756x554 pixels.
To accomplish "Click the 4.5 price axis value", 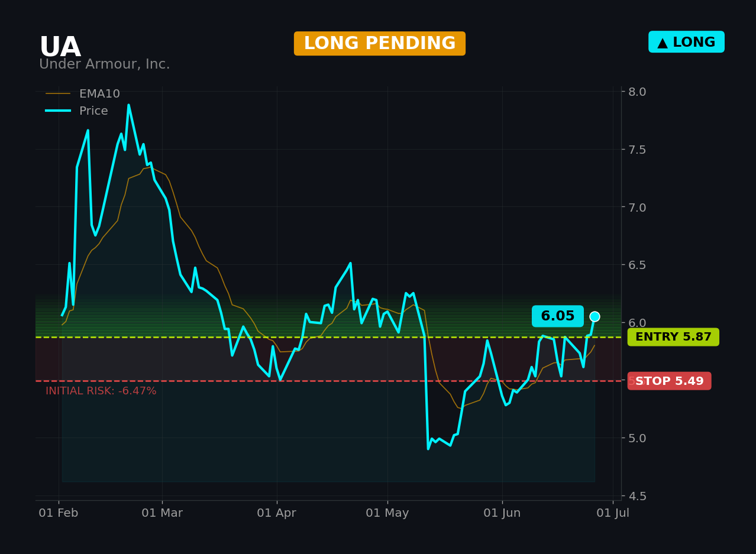I will click(x=637, y=496).
